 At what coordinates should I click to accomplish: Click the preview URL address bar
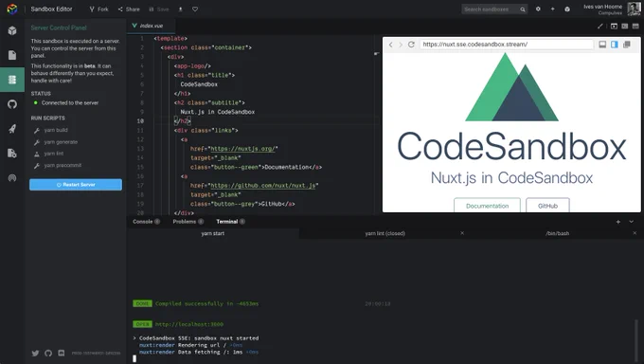tap(507, 45)
